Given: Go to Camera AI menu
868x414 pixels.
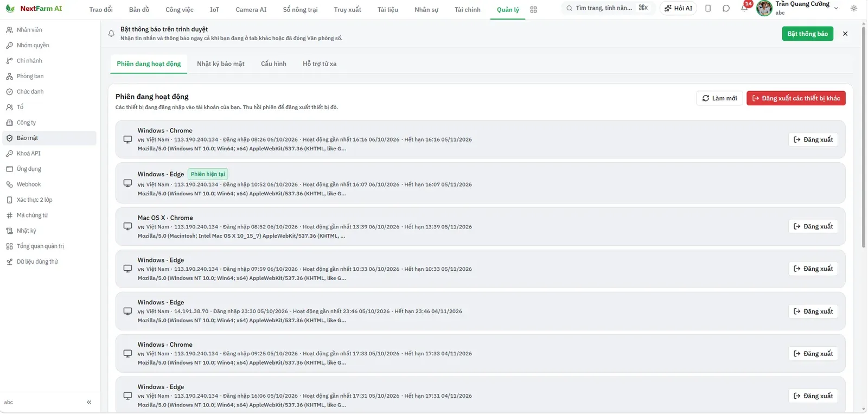Looking at the screenshot, I should [x=251, y=10].
